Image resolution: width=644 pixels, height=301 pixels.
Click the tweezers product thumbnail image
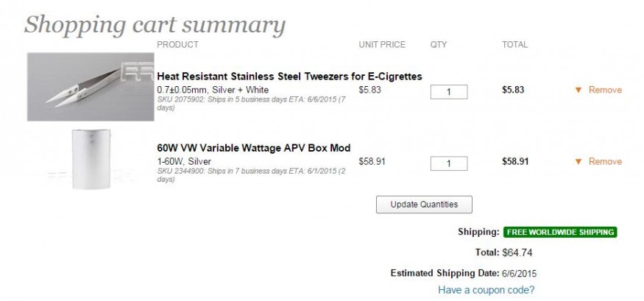[91, 86]
